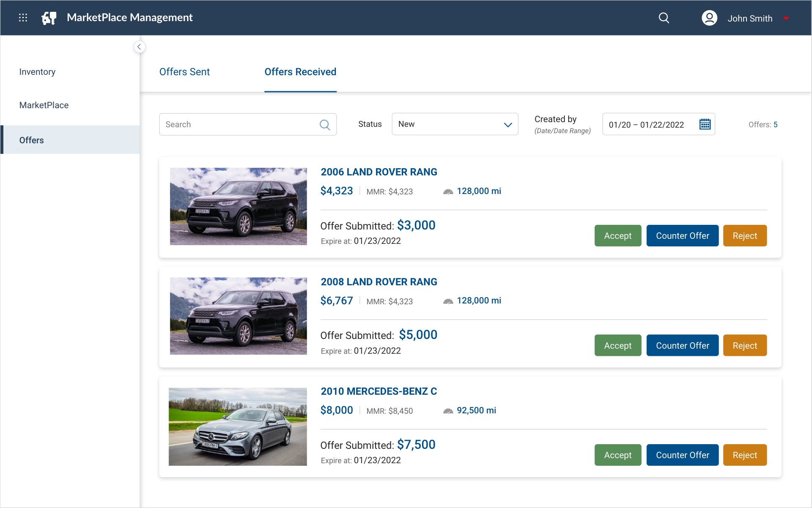Click the magnifier icon inside Search field
Viewport: 812px width, 508px height.
(324, 125)
